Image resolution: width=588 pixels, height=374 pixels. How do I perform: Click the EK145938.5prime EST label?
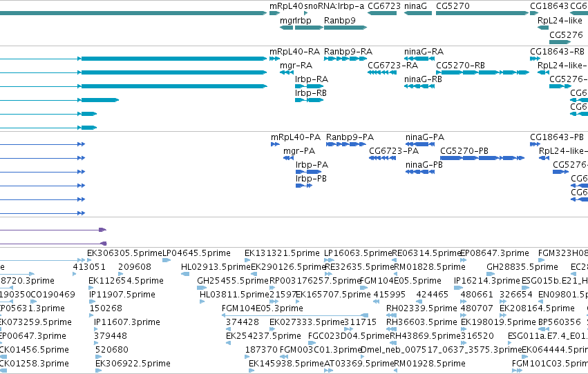tap(286, 364)
